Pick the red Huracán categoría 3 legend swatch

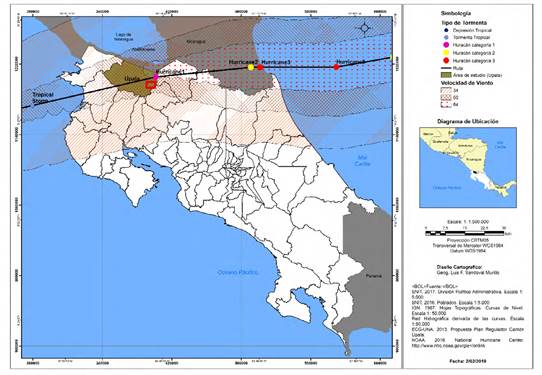pyautogui.click(x=446, y=61)
